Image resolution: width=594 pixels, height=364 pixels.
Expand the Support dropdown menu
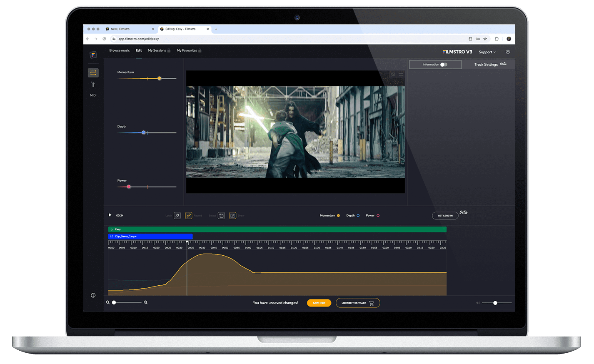click(x=487, y=52)
